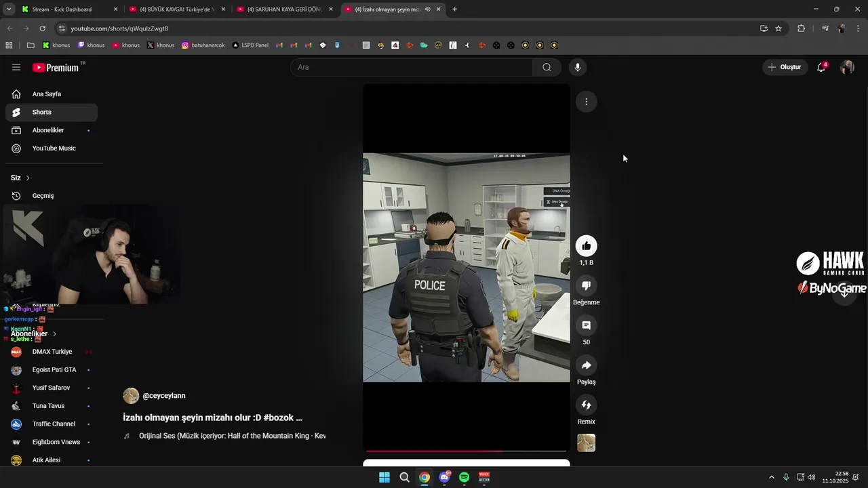Go to next Short with the down arrow
Screen dimensions: 868x488
844,293
